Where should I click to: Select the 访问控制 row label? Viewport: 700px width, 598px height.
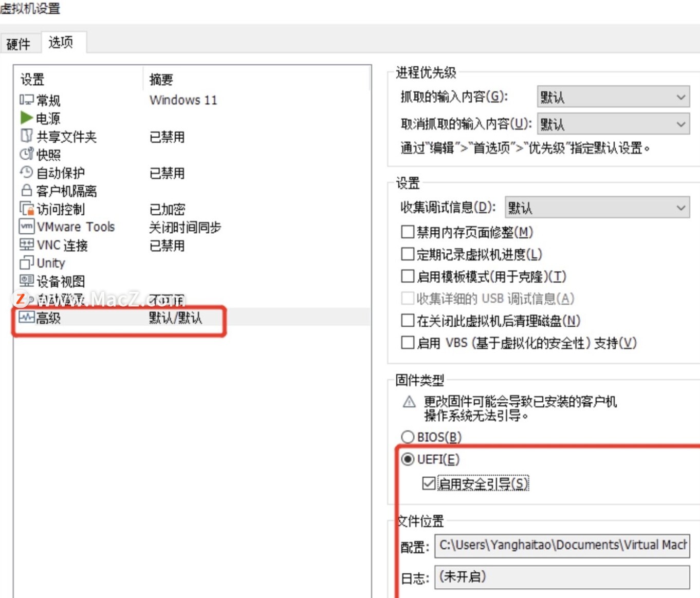[x=61, y=209]
